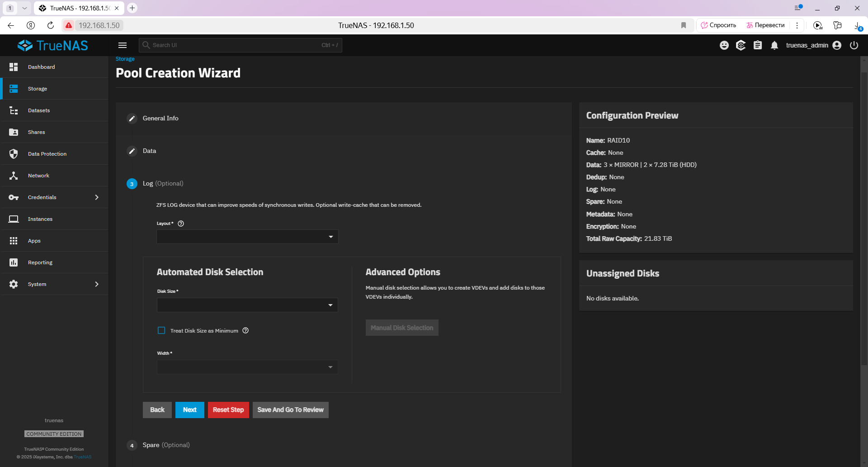Screen dimensions: 868x467
Task: Open a new browser tab with plus
Action: click(x=132, y=8)
